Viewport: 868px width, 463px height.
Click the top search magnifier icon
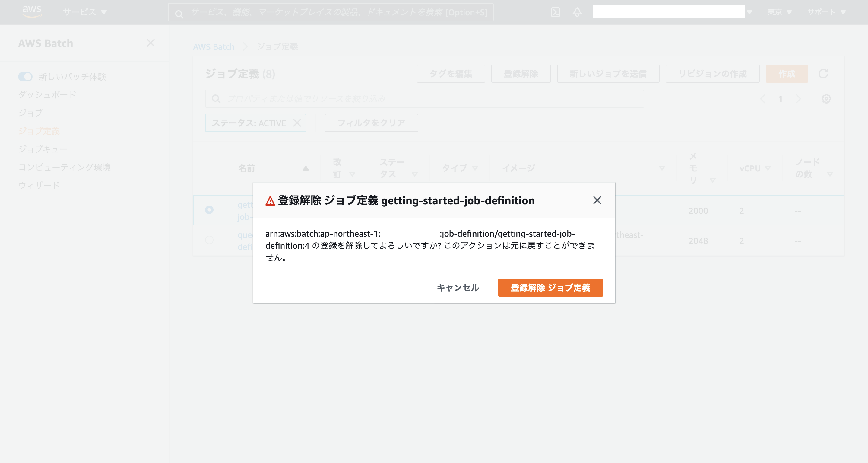(179, 14)
